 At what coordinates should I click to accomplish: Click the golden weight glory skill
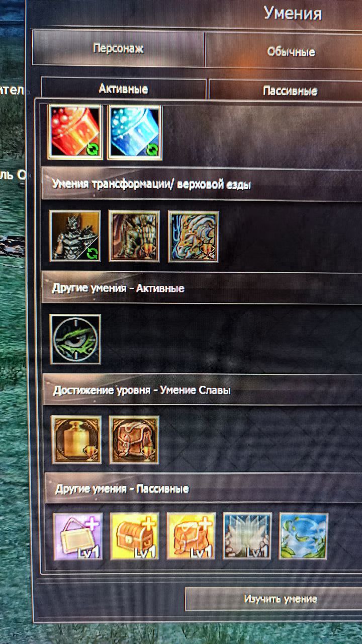76,440
